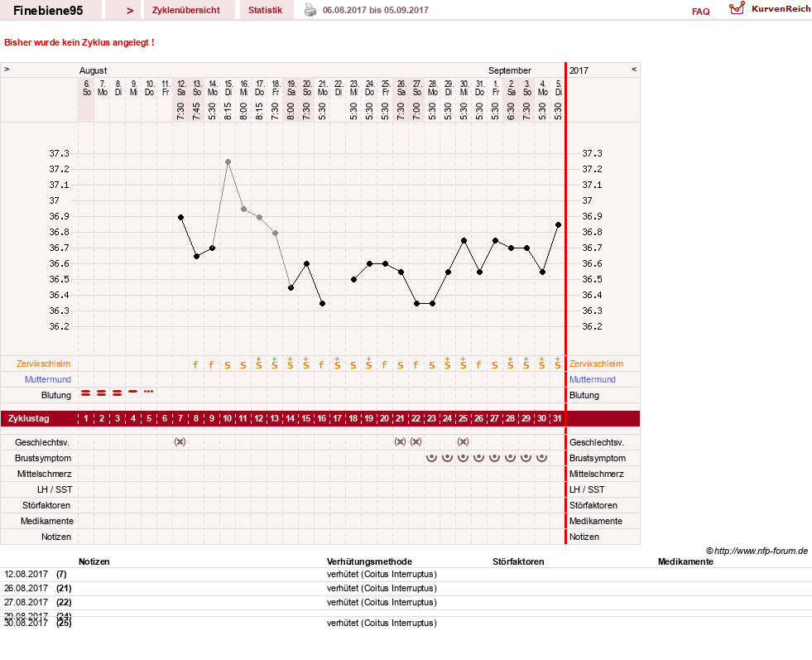Click heavy bleeding icon on cycle day 1
This screenshot has height=660, width=812.
point(86,393)
